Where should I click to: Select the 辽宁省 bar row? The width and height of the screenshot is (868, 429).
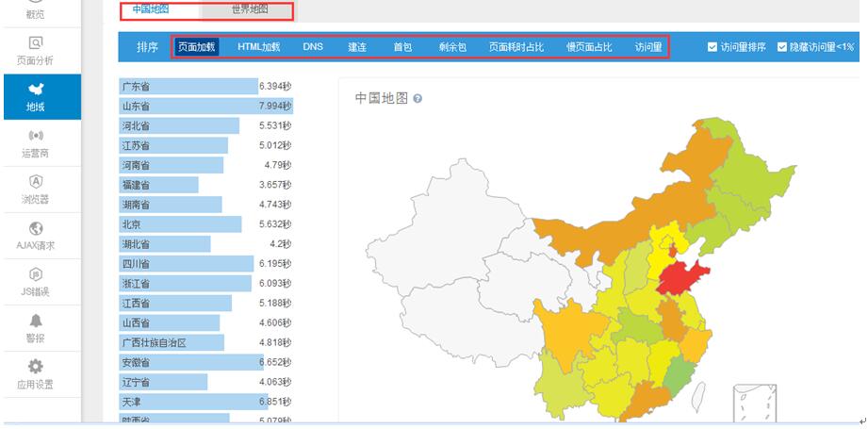click(206, 382)
